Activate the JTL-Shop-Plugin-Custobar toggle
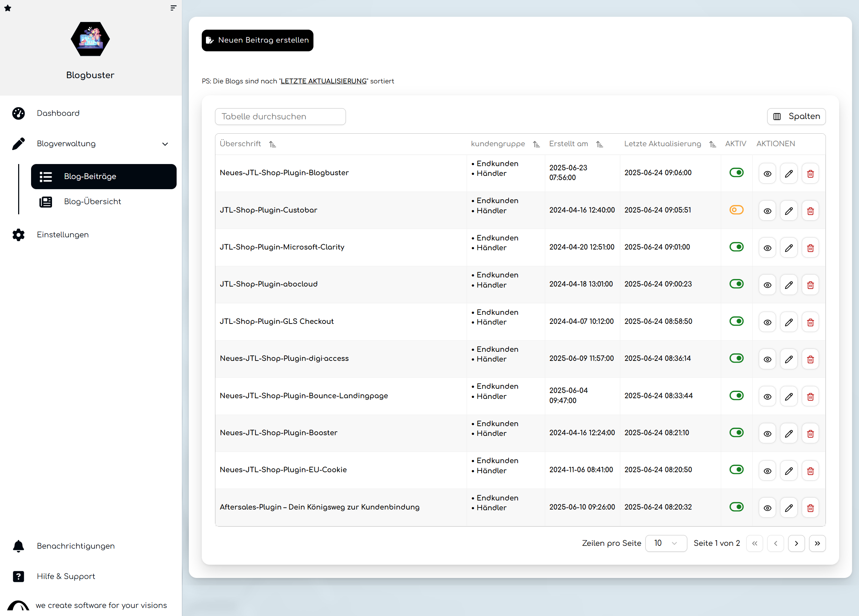 (736, 210)
